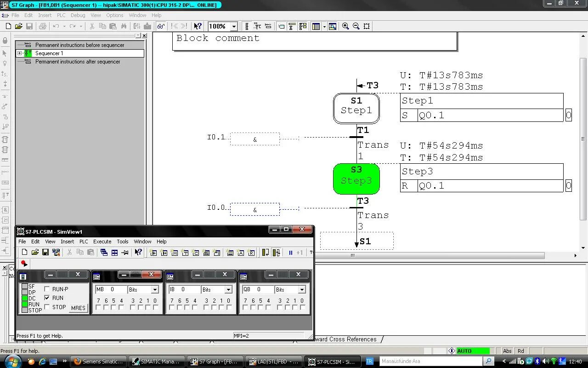Image resolution: width=588 pixels, height=368 pixels.
Task: Open the Execute menu in PLCSIM
Action: point(102,241)
